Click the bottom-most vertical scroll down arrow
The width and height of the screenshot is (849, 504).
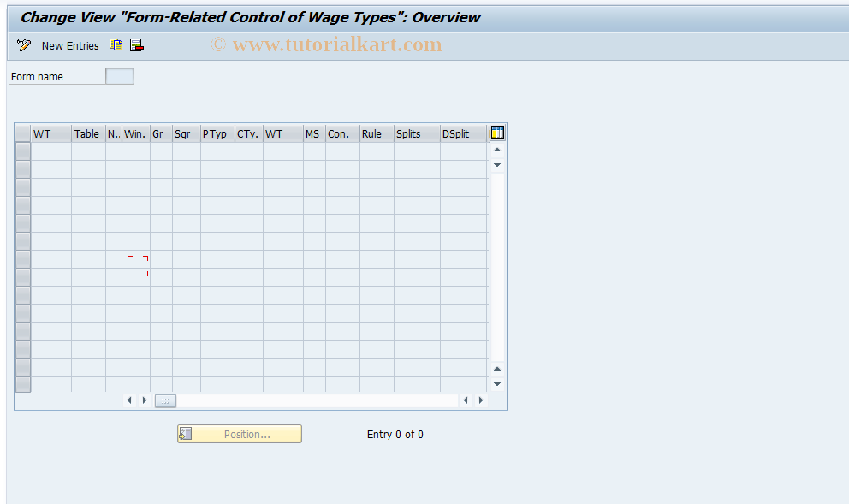pyautogui.click(x=497, y=384)
